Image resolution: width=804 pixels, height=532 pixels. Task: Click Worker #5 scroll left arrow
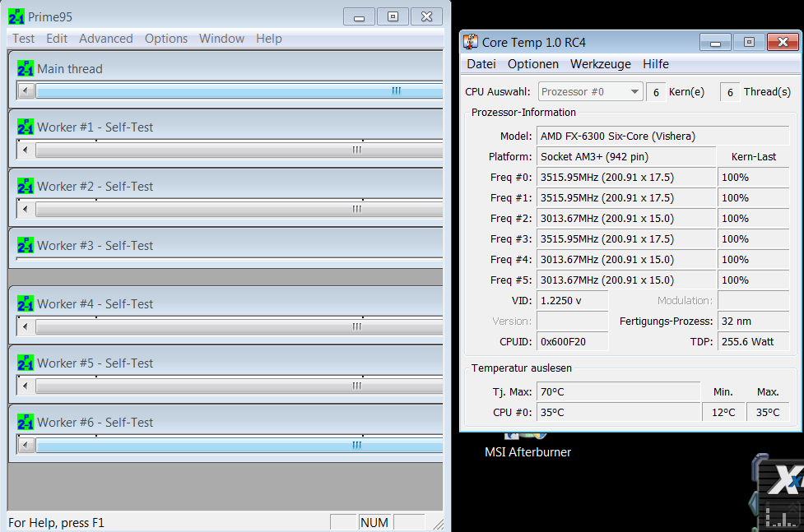coord(26,386)
